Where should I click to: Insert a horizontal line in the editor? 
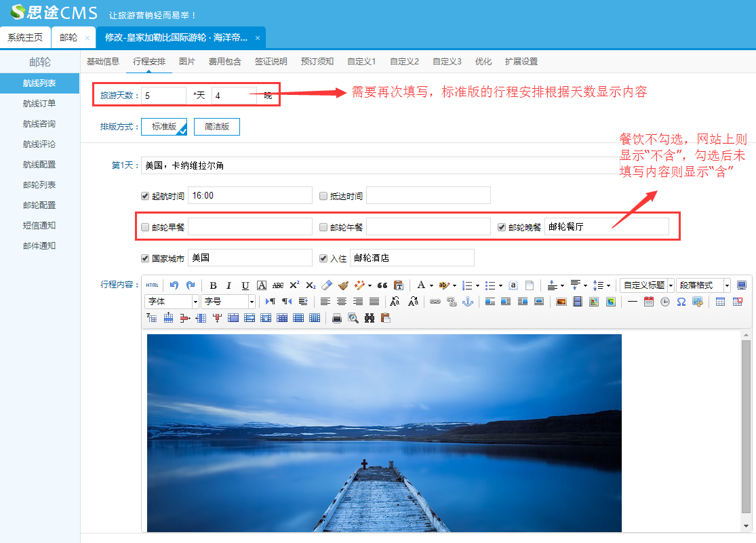pyautogui.click(x=632, y=302)
